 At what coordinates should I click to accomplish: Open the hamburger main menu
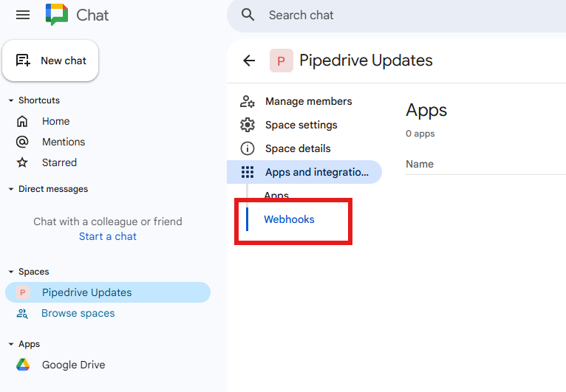(x=23, y=16)
